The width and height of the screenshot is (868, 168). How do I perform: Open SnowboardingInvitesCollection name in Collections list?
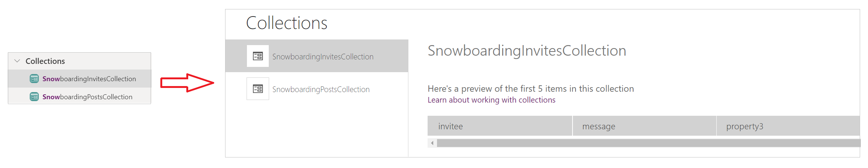pos(323,57)
